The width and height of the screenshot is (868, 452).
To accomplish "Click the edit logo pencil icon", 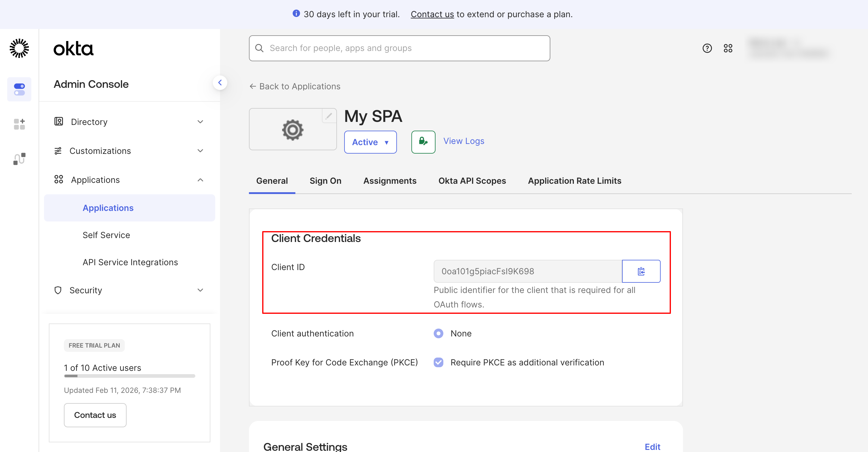I will [x=329, y=116].
